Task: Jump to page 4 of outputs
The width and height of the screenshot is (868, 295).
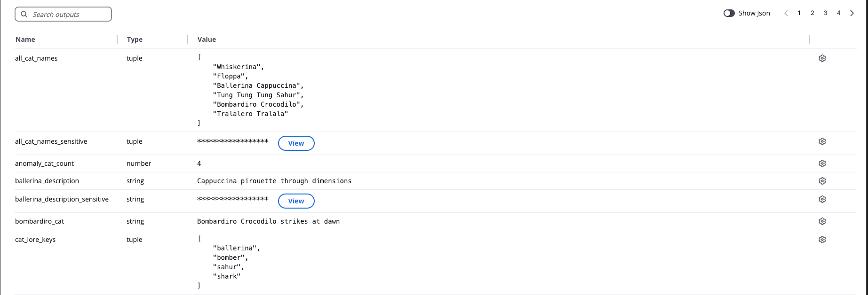Action: tap(838, 13)
